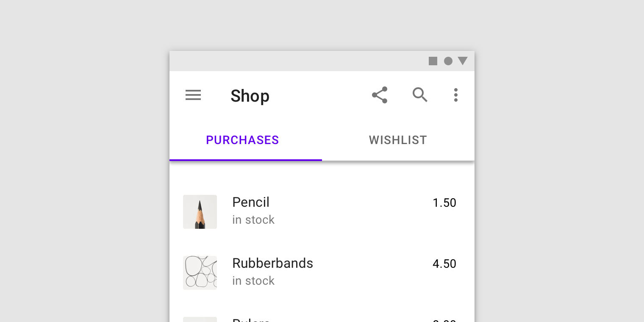644x322 pixels.
Task: Select the Rubberbands list item title
Action: pyautogui.click(x=272, y=263)
